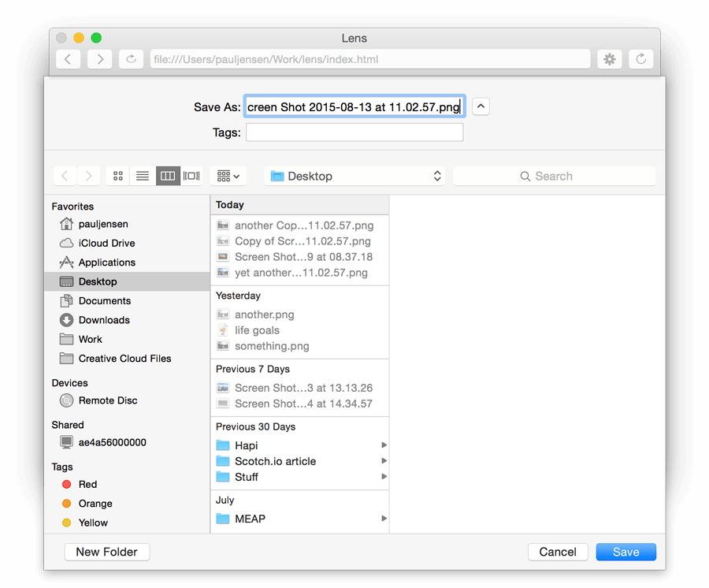Expand MEAP folder disclosure arrow
Viewport: 709px width, 588px height.
tap(384, 519)
